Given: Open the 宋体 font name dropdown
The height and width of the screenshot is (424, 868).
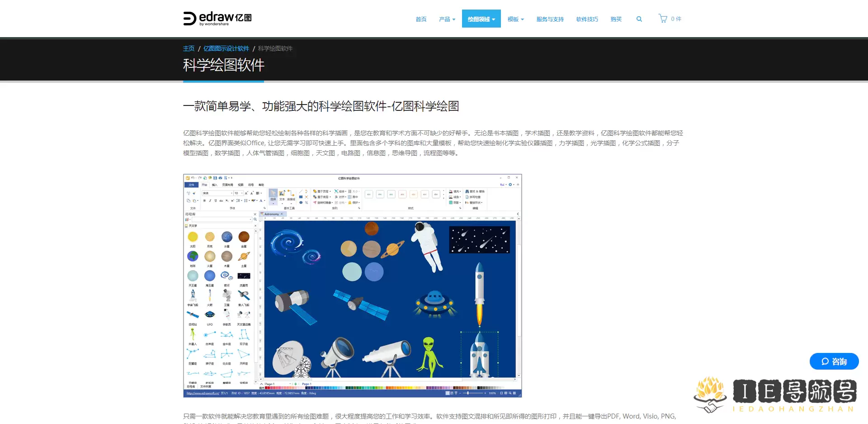Looking at the screenshot, I should coord(217,193).
